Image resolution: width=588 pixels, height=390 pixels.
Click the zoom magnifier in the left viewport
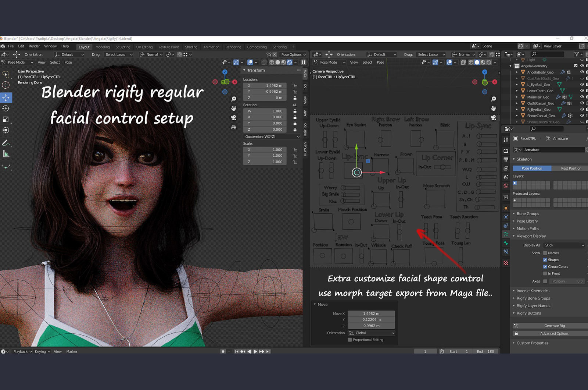point(233,99)
